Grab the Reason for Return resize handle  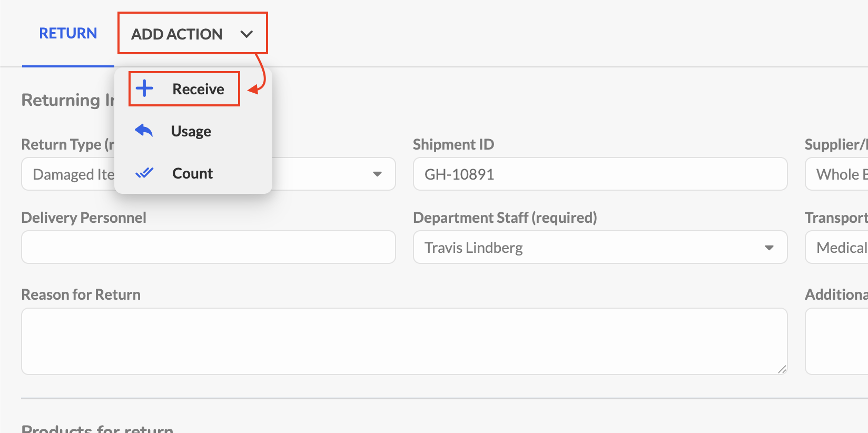tap(782, 370)
